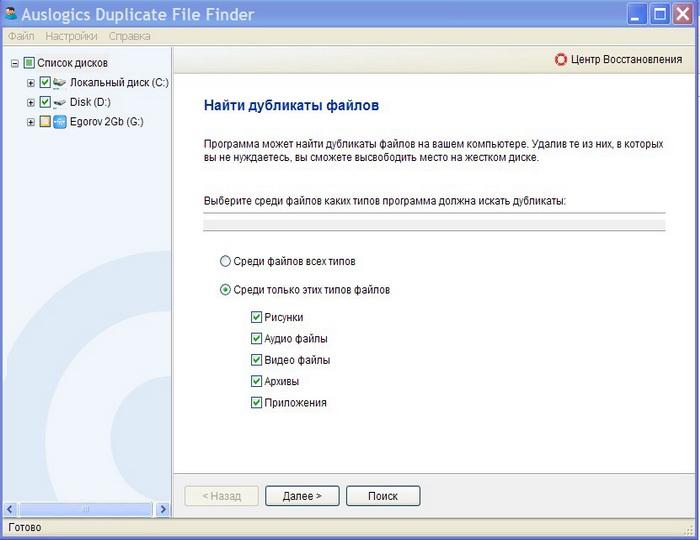Click right arrow of sidebar scrollbar

[163, 509]
